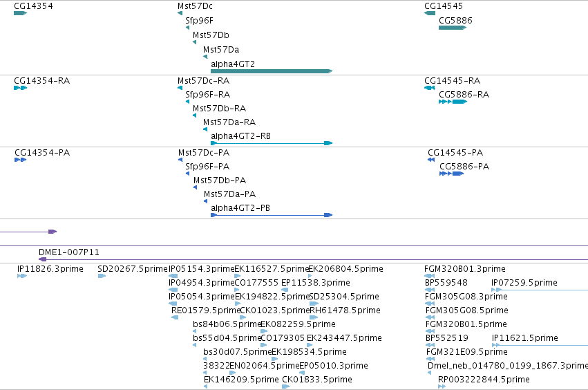Click EST RP003222844.5prime
588x390 pixels.
pyautogui.click(x=484, y=380)
